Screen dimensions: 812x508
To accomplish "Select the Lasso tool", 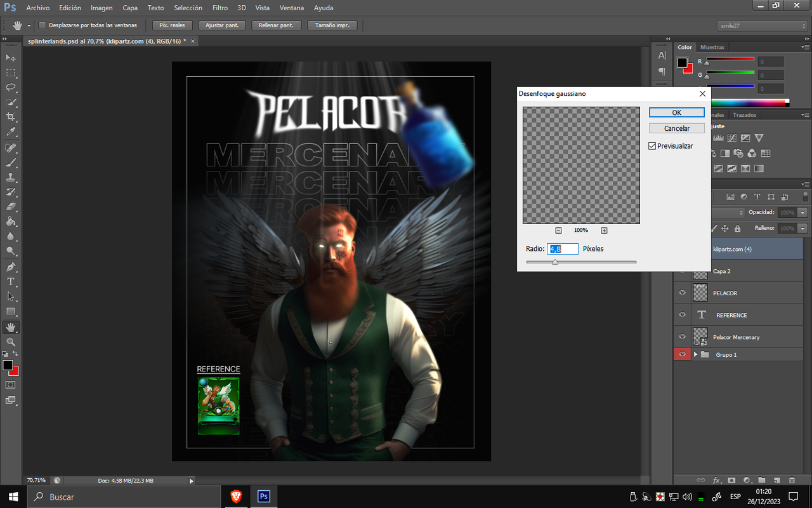I will point(11,88).
